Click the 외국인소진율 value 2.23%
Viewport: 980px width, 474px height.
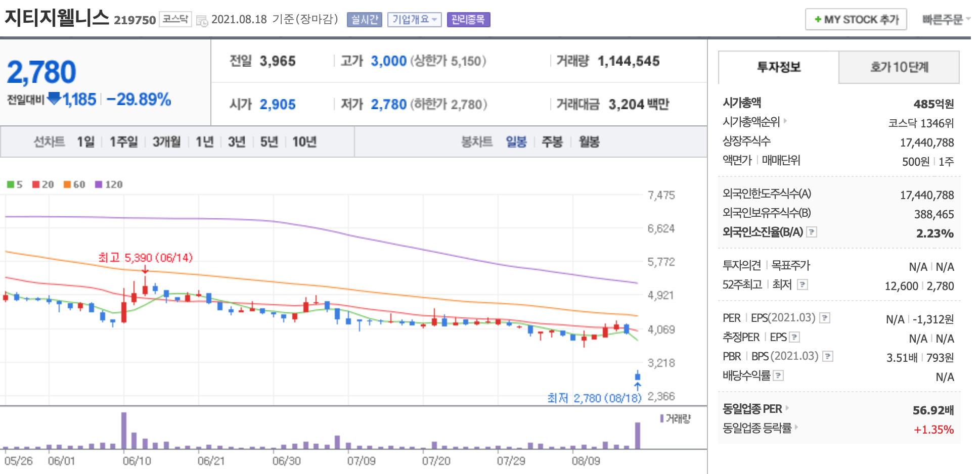click(935, 233)
